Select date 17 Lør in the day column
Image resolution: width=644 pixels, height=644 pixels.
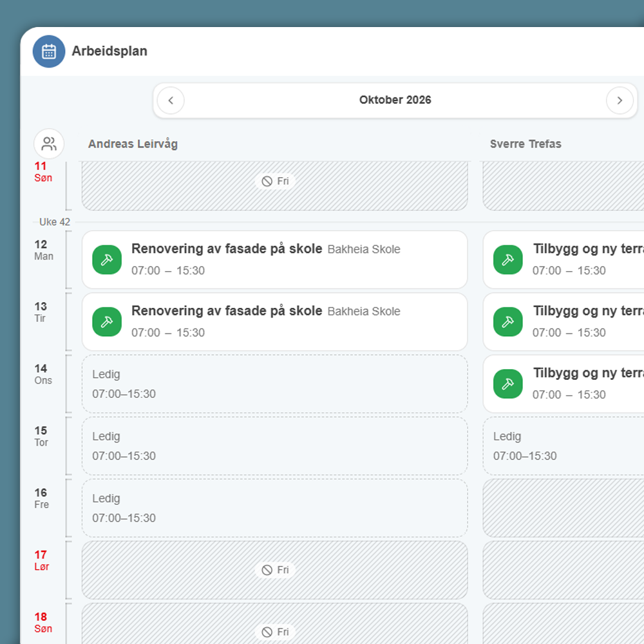point(41,560)
